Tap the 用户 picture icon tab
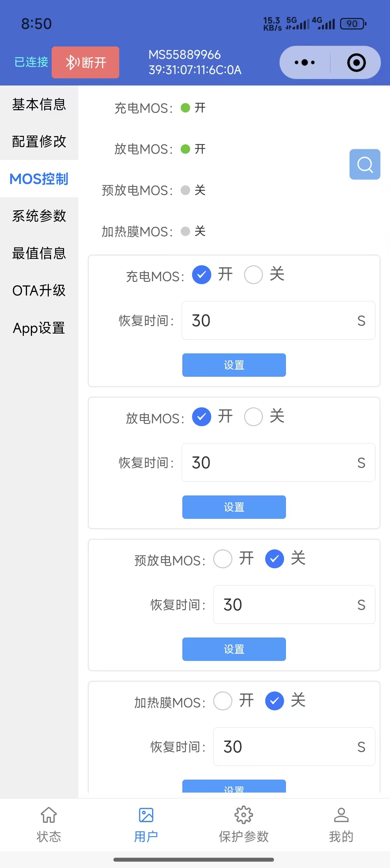This screenshot has height=868, width=390. click(146, 815)
